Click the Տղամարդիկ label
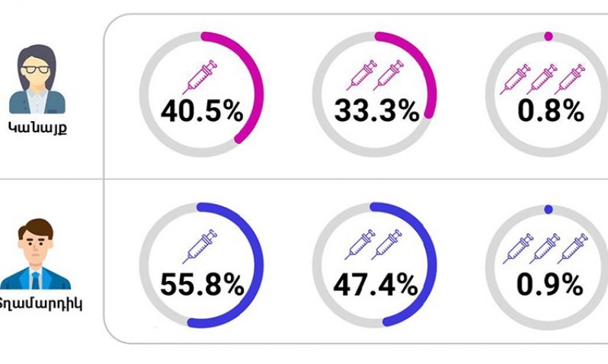This screenshot has height=364, width=608. [40, 304]
